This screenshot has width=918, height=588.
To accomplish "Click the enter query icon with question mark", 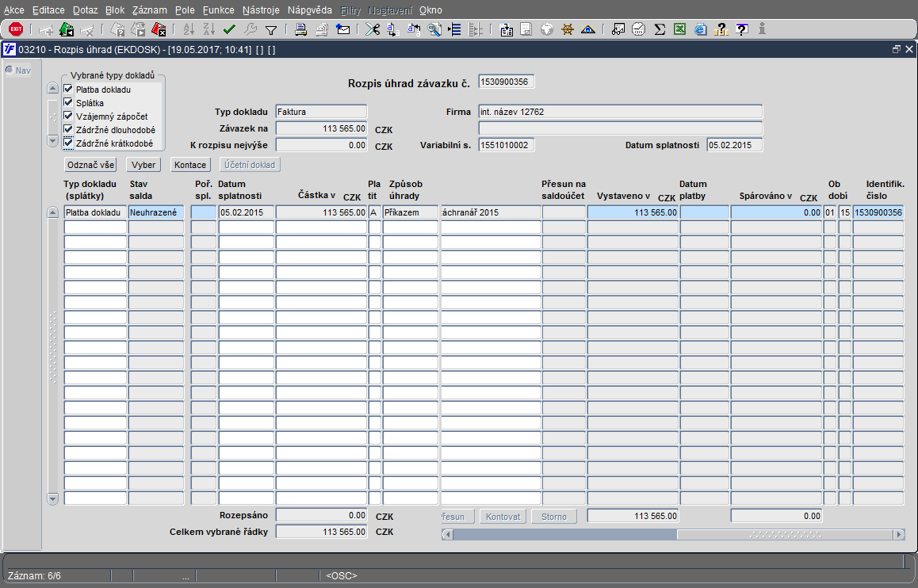I will click(117, 29).
